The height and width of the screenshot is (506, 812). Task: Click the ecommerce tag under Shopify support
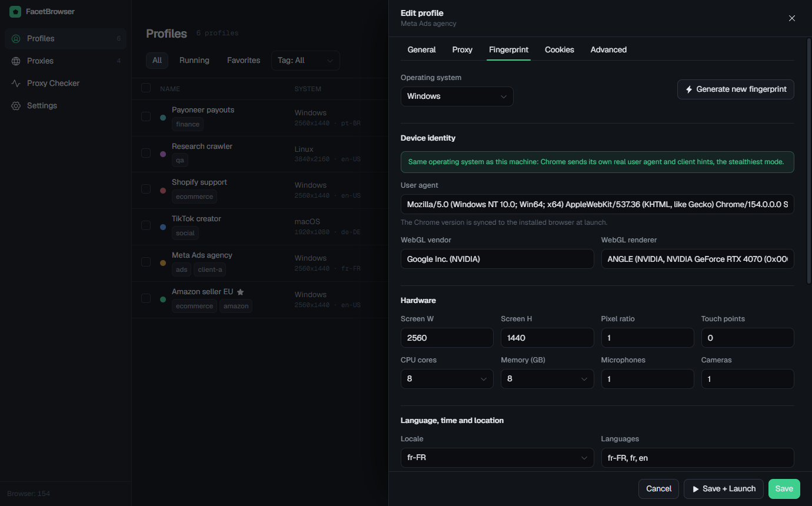[195, 197]
